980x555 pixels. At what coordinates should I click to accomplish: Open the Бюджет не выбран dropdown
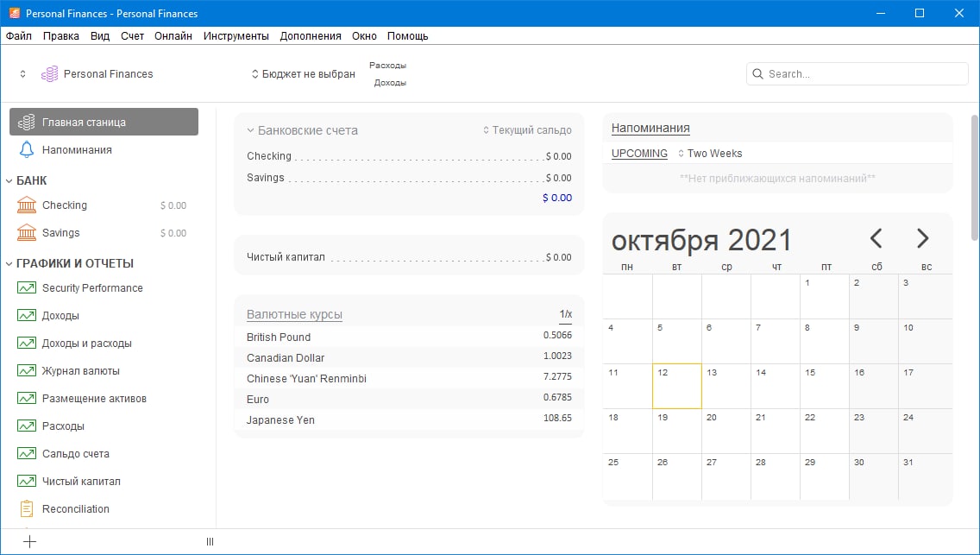303,73
